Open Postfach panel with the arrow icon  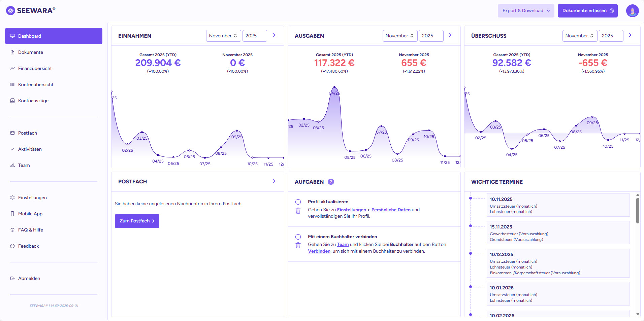click(x=274, y=181)
